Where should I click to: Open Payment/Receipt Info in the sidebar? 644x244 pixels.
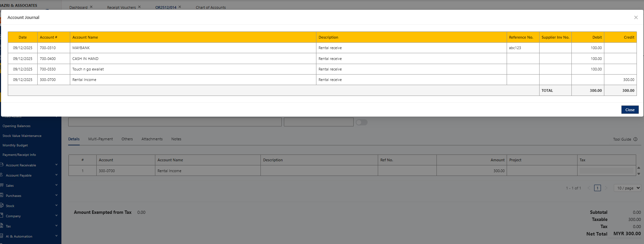19,155
